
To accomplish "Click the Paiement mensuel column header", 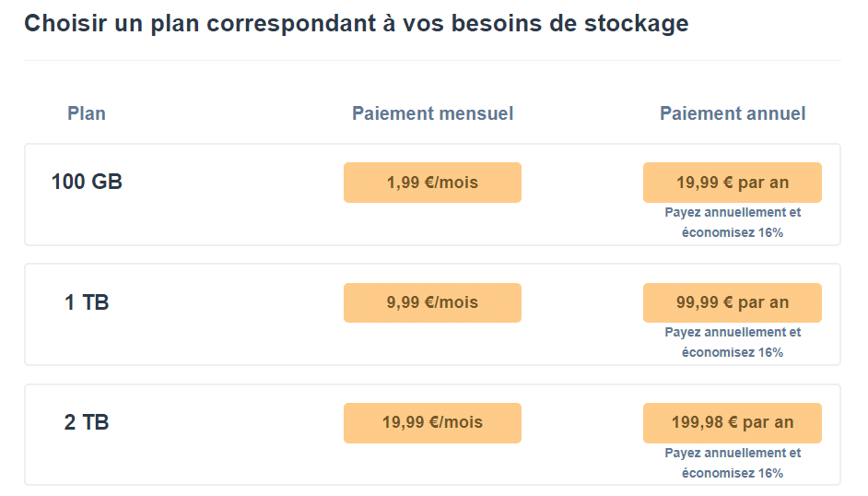I will pyautogui.click(x=432, y=114).
